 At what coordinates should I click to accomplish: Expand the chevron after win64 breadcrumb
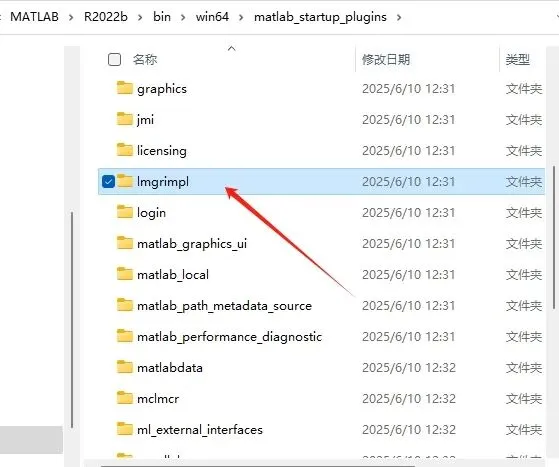click(241, 17)
